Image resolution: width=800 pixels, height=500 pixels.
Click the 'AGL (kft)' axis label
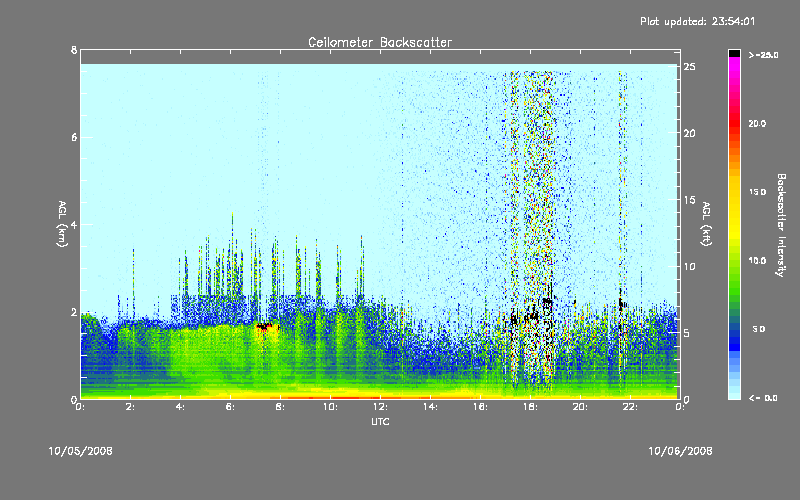coord(706,224)
